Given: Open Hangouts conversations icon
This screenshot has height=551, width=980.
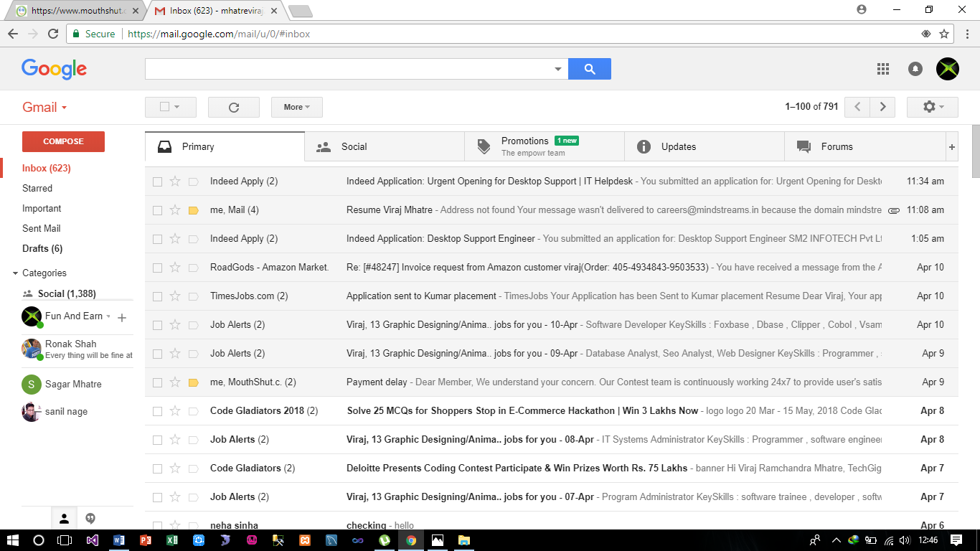Looking at the screenshot, I should pyautogui.click(x=90, y=518).
